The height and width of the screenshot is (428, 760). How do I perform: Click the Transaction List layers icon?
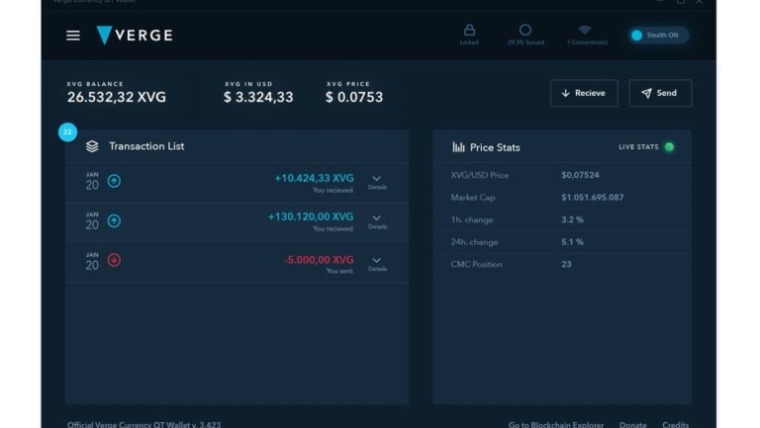click(92, 146)
